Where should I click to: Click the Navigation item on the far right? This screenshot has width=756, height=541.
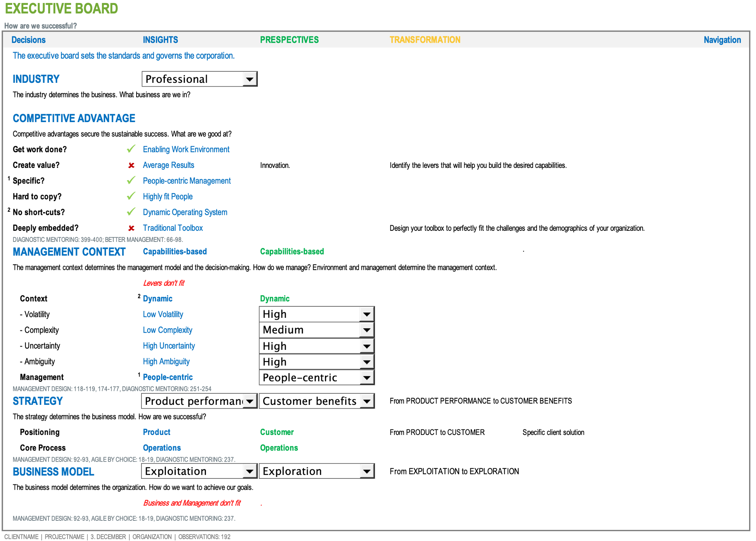(x=721, y=39)
